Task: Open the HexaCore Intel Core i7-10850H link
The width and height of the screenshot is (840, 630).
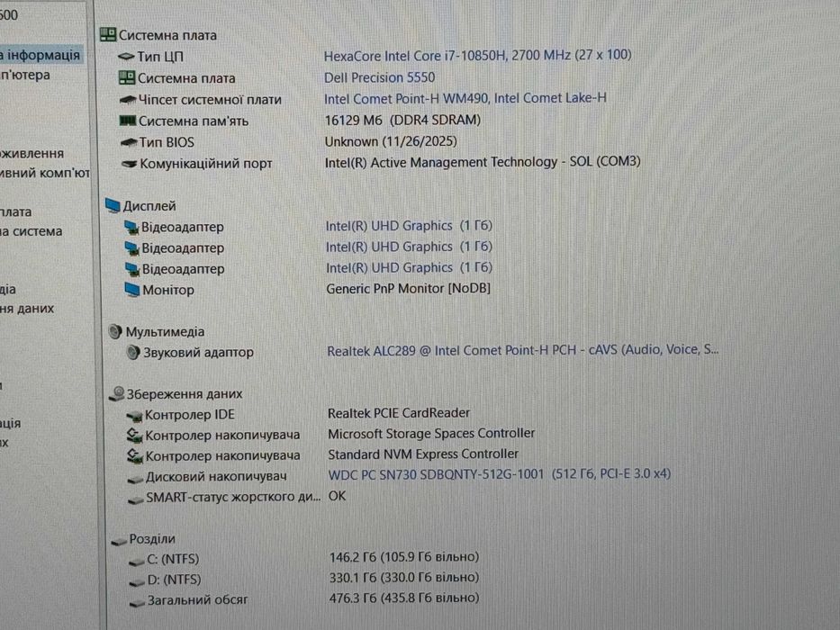Action: pos(478,55)
